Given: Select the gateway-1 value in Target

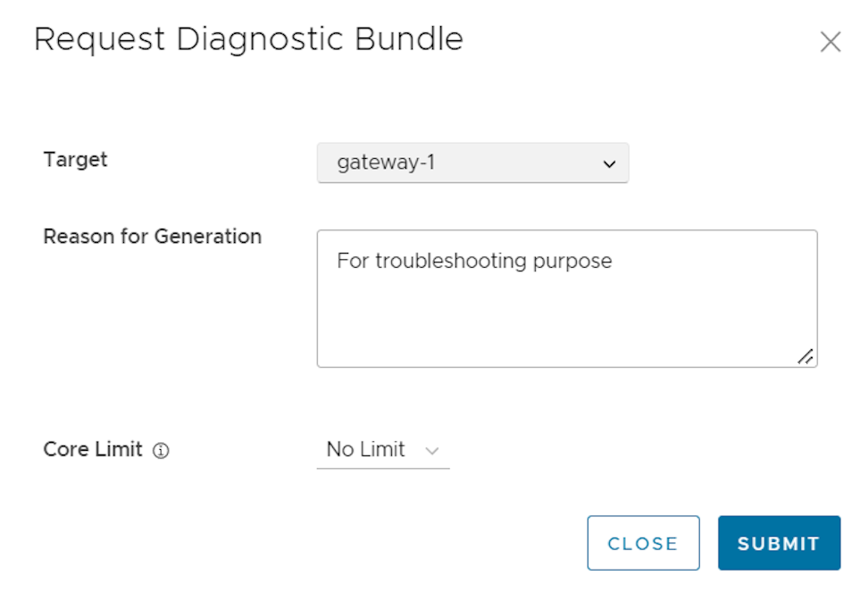Looking at the screenshot, I should click(386, 163).
